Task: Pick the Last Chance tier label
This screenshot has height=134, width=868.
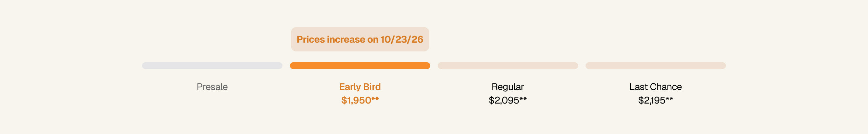Action: tap(656, 87)
